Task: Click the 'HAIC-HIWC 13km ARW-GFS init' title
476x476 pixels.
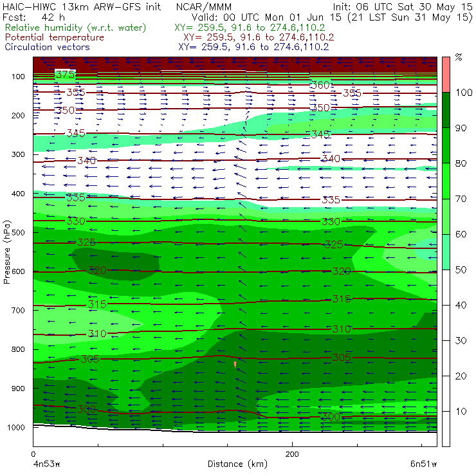Action: pos(82,6)
